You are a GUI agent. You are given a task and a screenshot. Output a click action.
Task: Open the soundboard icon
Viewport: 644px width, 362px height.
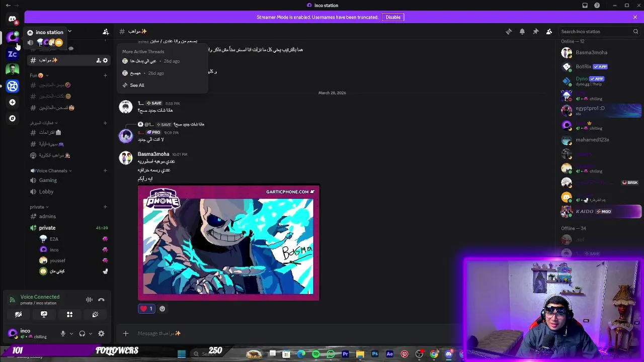pyautogui.click(x=95, y=314)
